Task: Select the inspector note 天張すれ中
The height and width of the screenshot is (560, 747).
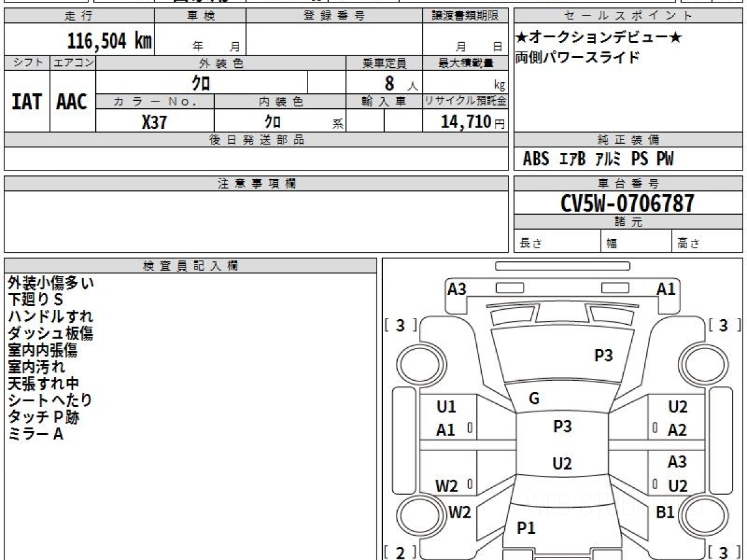Action: (44, 384)
